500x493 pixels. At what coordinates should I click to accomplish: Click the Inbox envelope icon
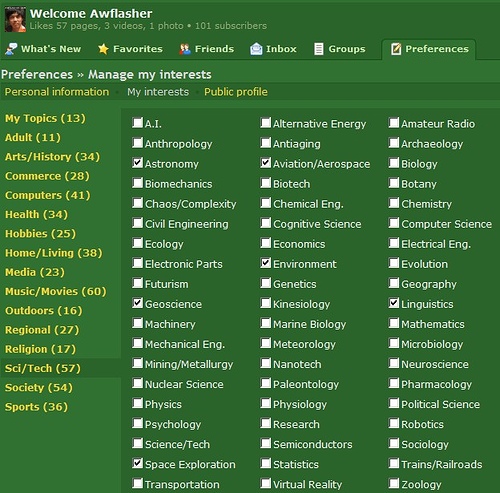(x=256, y=49)
